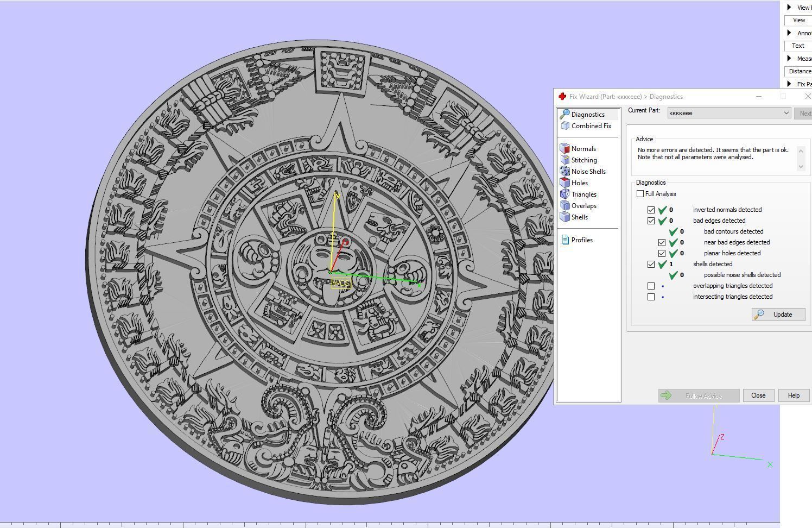Viewport: 812px width, 528px height.
Task: Click the Update button
Action: pyautogui.click(x=778, y=315)
